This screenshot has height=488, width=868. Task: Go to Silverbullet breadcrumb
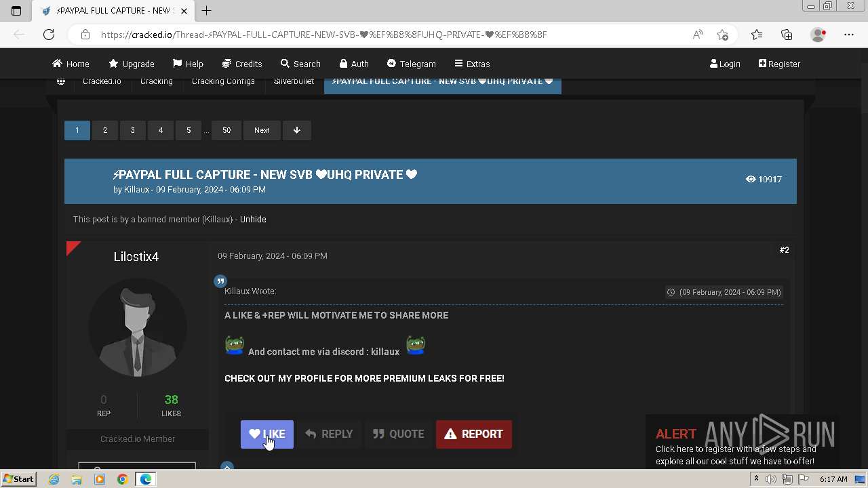click(x=294, y=81)
